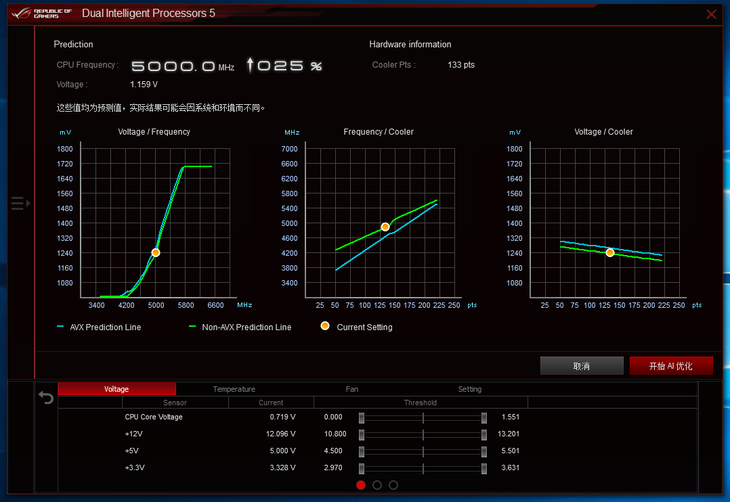The height and width of the screenshot is (502, 730).
Task: Click the Current column header
Action: tap(270, 402)
